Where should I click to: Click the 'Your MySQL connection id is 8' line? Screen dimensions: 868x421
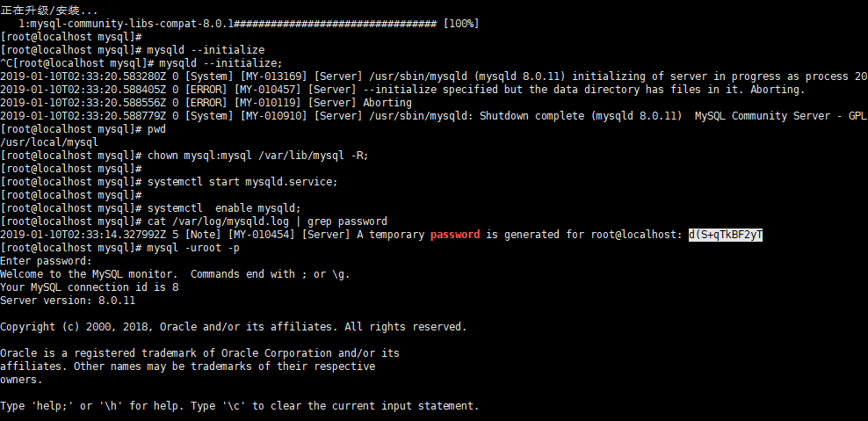[x=89, y=287]
